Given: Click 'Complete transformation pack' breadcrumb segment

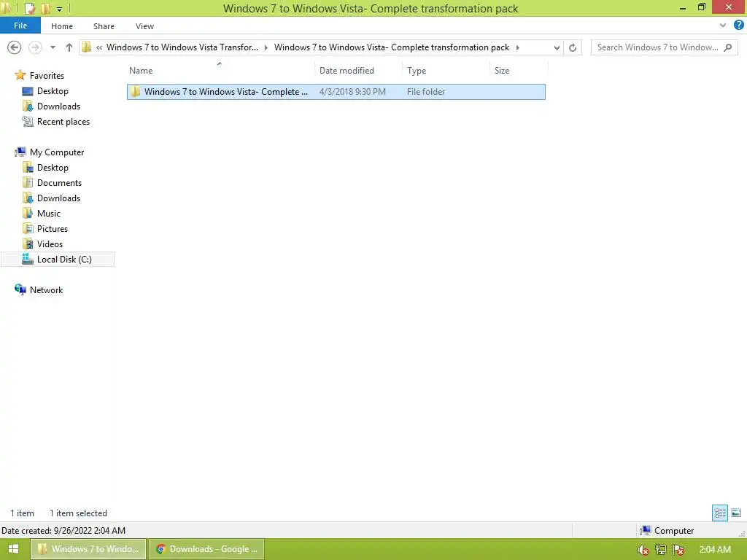Looking at the screenshot, I should pos(392,47).
